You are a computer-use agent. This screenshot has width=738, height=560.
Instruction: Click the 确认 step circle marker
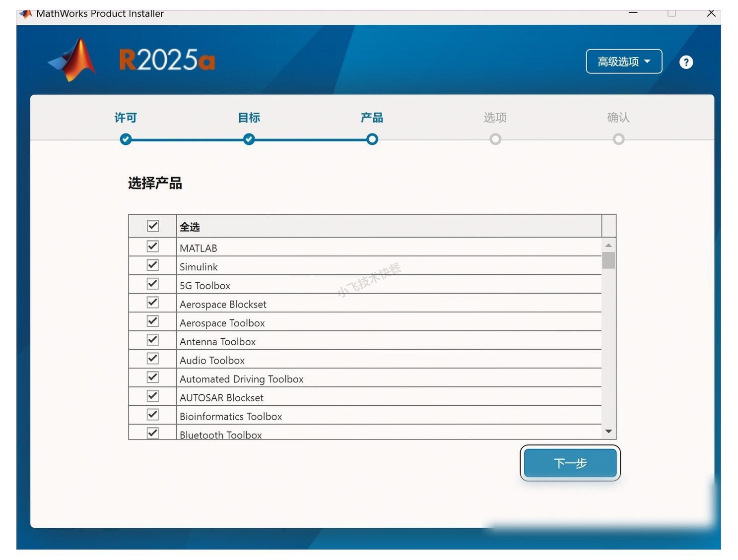pos(618,139)
